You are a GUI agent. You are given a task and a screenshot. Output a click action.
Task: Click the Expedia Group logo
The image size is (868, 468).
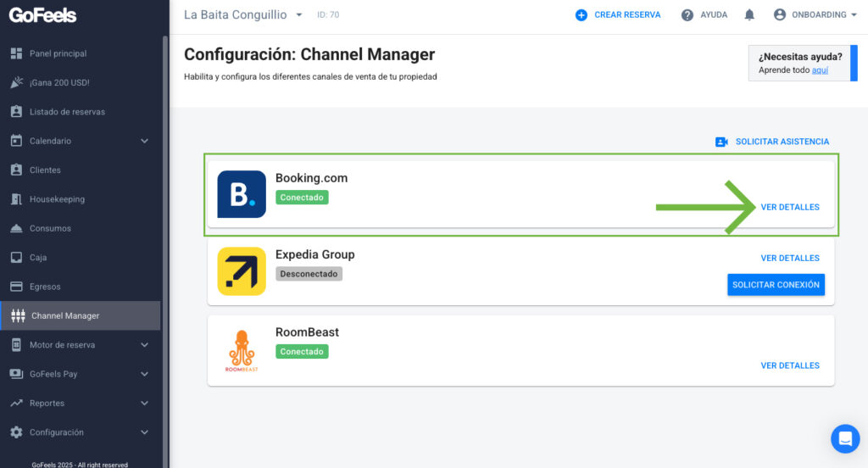coord(242,270)
